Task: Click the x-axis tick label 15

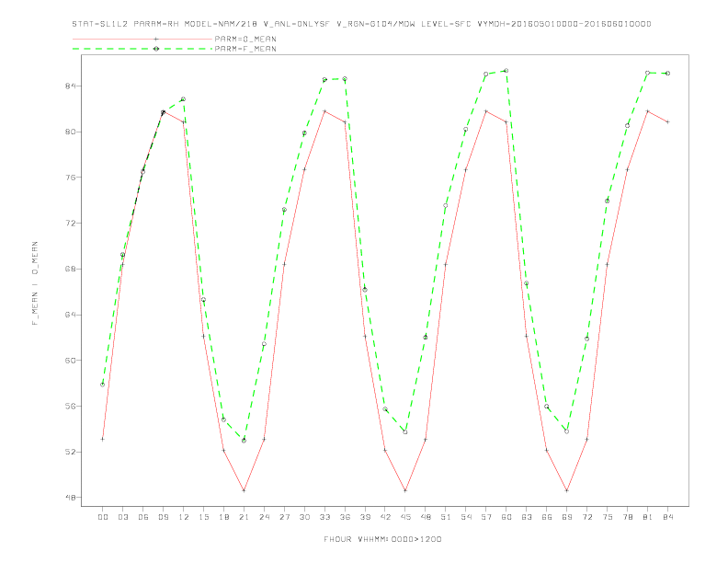Action: click(203, 517)
